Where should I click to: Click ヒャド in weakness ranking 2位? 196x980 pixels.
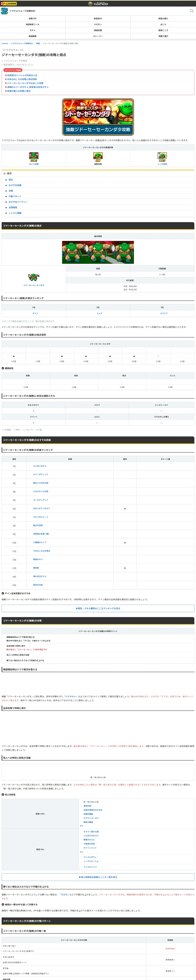pyautogui.click(x=99, y=313)
